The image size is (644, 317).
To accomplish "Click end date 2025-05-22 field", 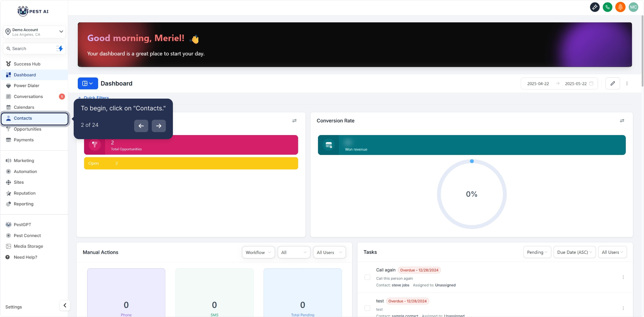I will 576,83.
